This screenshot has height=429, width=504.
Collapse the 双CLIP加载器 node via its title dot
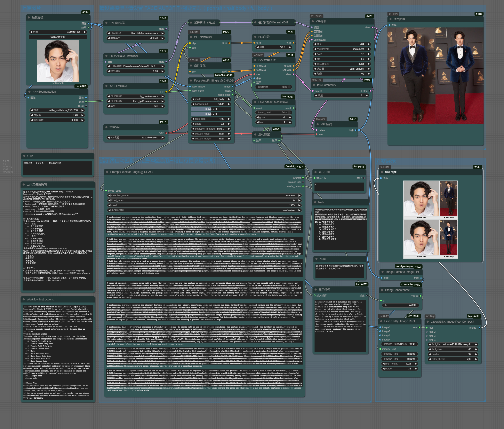pyautogui.click(x=107, y=86)
